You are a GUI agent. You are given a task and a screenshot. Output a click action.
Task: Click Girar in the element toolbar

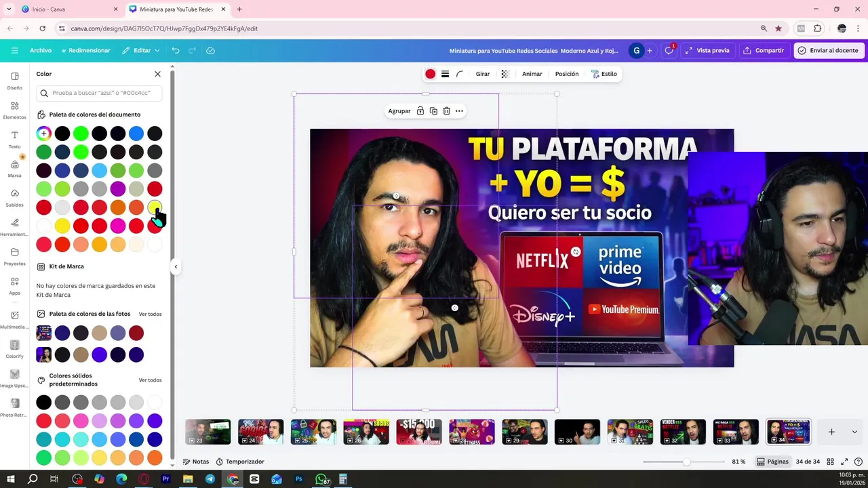point(483,74)
